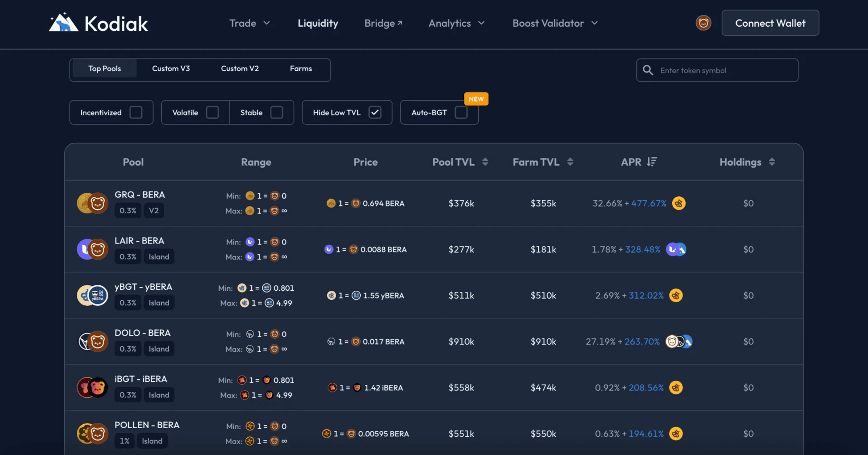Click the BGT reward icon in GRQ - BERA row
Image resolution: width=868 pixels, height=455 pixels.
(x=679, y=203)
